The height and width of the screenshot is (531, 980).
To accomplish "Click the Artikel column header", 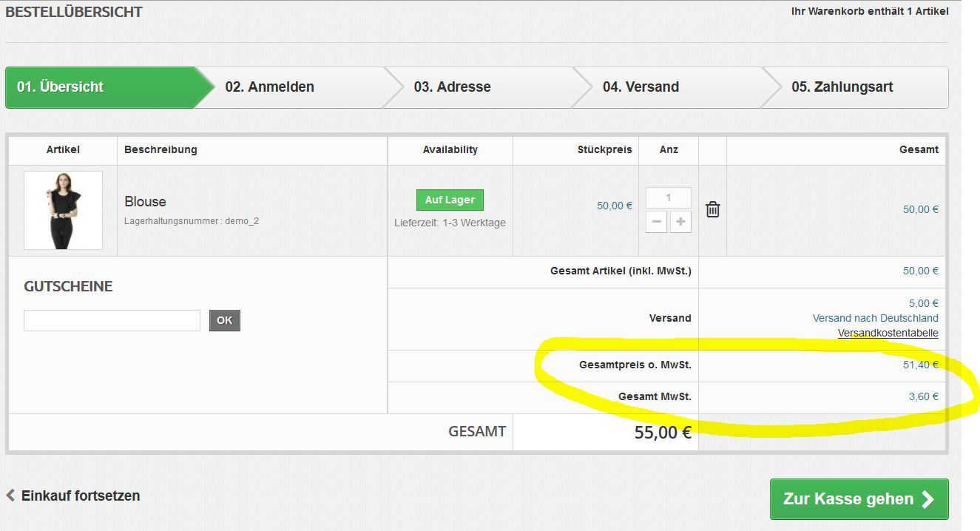I will 63,149.
